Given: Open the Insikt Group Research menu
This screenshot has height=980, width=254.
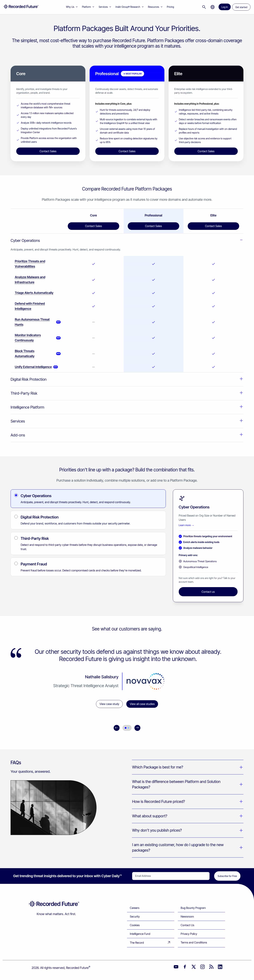Looking at the screenshot, I should point(130,7).
